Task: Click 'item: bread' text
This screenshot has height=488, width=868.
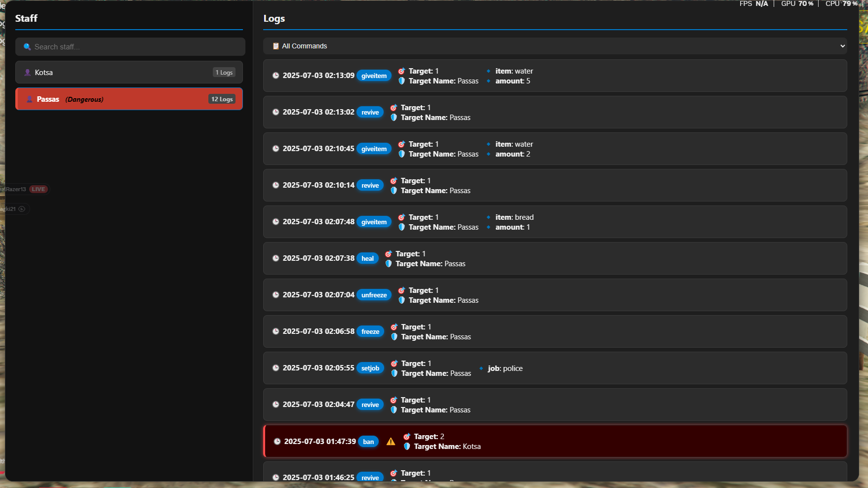Action: point(514,217)
